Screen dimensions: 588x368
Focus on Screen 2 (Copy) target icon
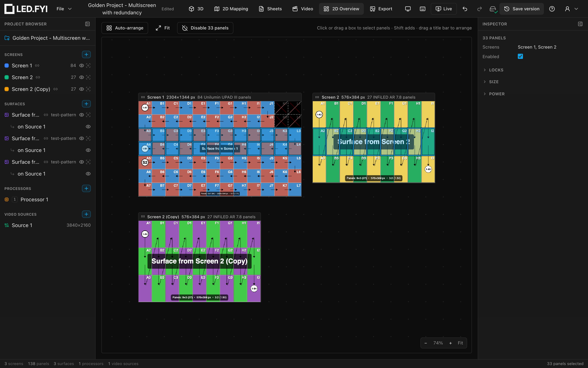pyautogui.click(x=88, y=89)
